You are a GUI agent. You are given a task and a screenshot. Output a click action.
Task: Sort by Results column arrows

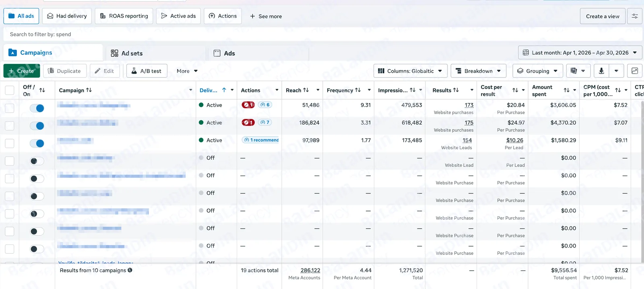click(x=456, y=90)
